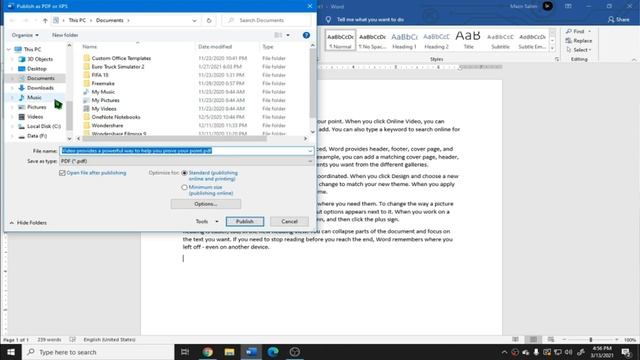Screen dimensions: 640x360
Task: Apply the Heading 1 style in Word
Action: (404, 40)
